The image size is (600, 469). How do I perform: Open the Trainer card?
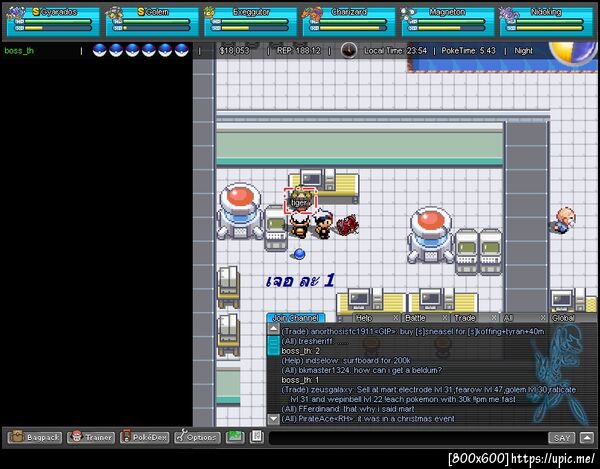coord(91,437)
